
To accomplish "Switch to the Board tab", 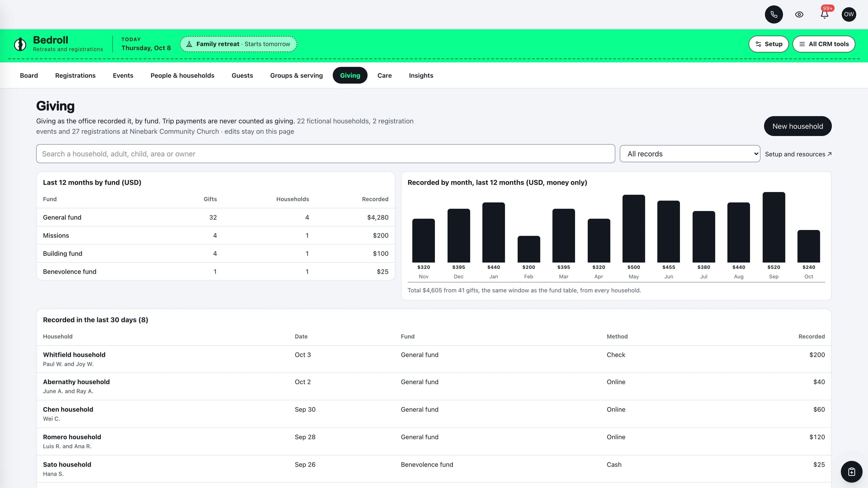I will point(29,75).
